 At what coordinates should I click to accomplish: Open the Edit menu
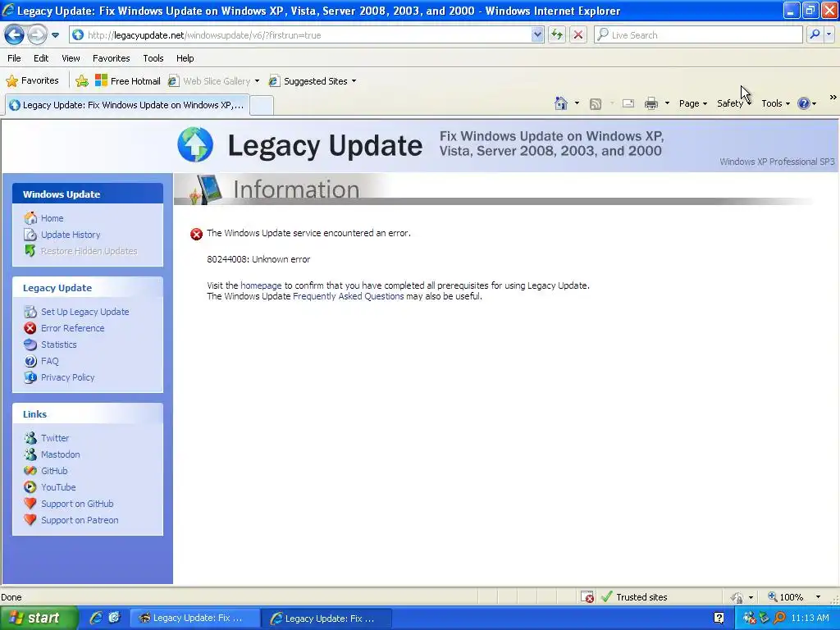tap(41, 58)
